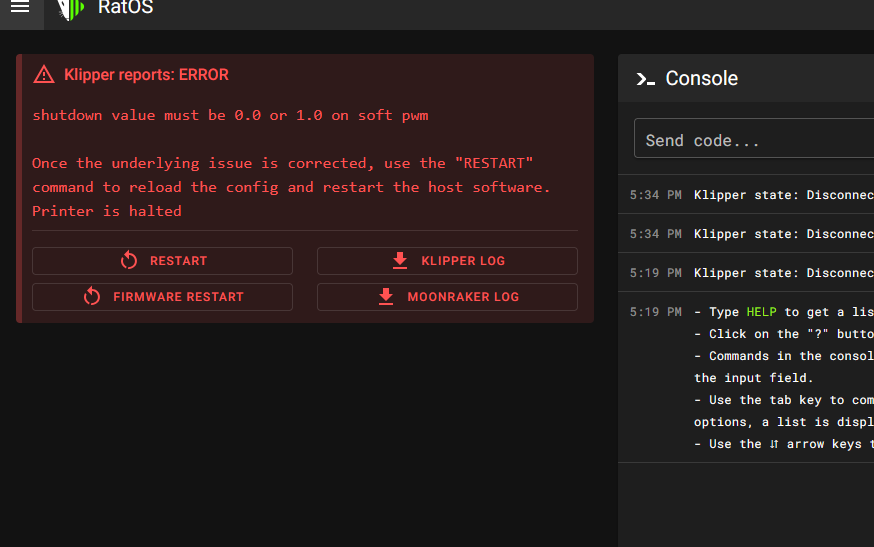874x547 pixels.
Task: Click the warning triangle icon
Action: click(x=44, y=75)
